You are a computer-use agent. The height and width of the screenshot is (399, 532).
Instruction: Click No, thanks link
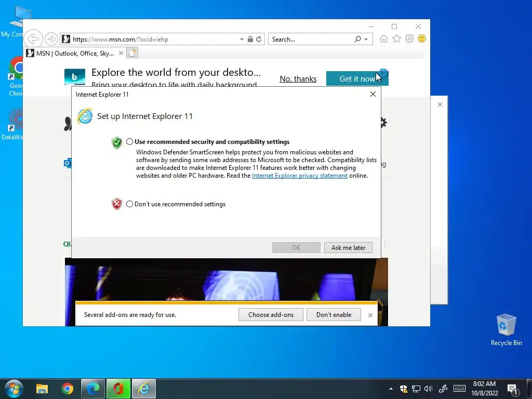click(298, 79)
